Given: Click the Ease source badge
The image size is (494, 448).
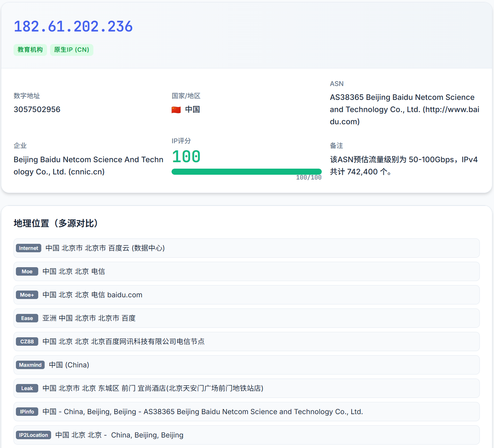Looking at the screenshot, I should click(x=27, y=318).
